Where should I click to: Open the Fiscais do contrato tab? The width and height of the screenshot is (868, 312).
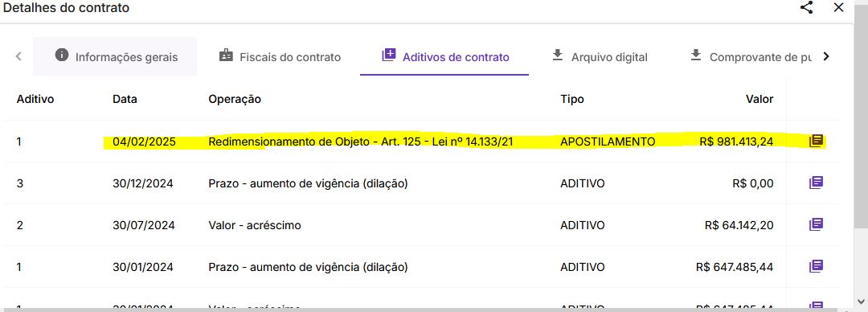coord(280,56)
